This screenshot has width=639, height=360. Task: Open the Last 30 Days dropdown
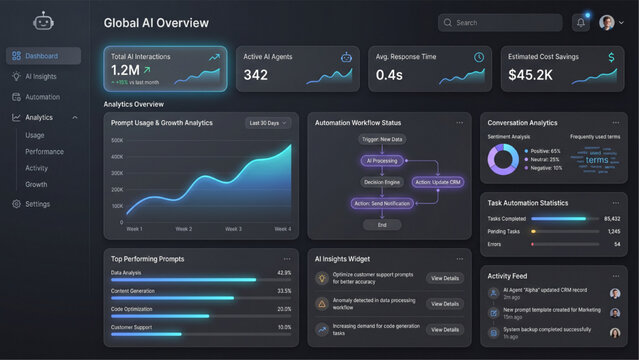click(268, 123)
